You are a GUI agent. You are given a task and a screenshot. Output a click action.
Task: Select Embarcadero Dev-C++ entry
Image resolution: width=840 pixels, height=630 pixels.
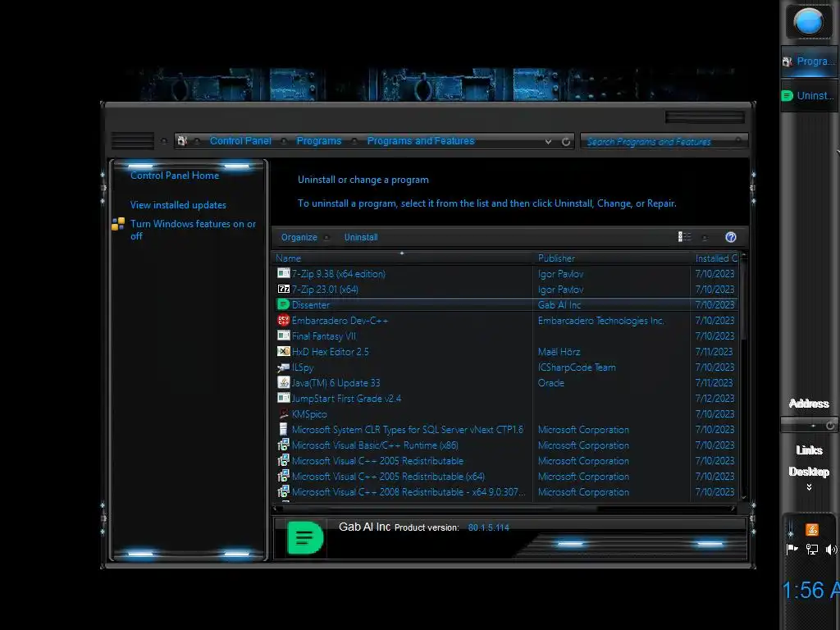340,321
